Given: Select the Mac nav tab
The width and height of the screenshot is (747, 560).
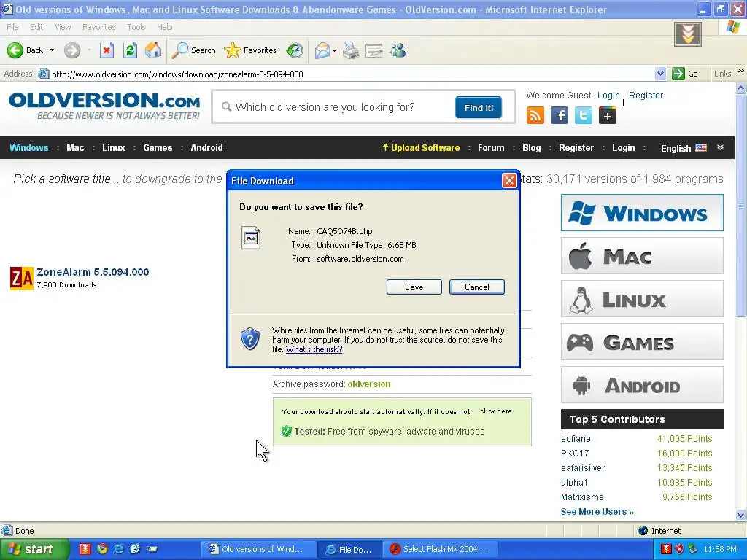Looking at the screenshot, I should pyautogui.click(x=75, y=147).
